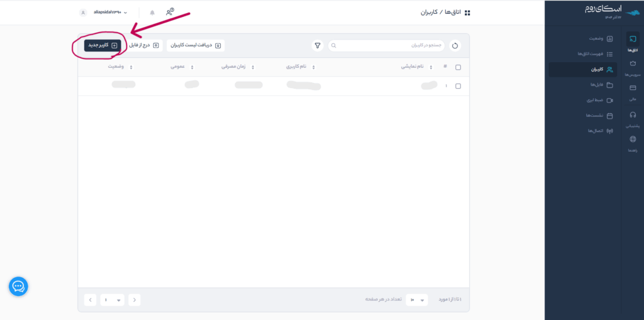Check the checkbox for row 1

[458, 86]
